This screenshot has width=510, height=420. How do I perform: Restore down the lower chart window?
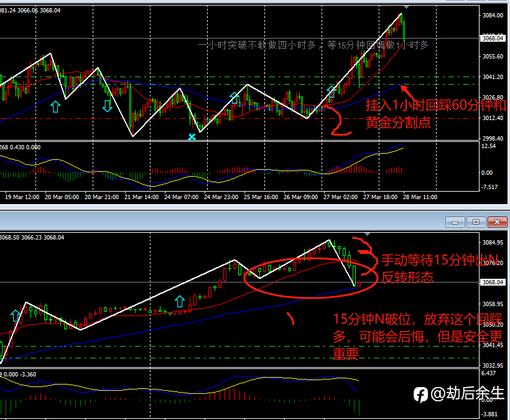click(x=476, y=222)
